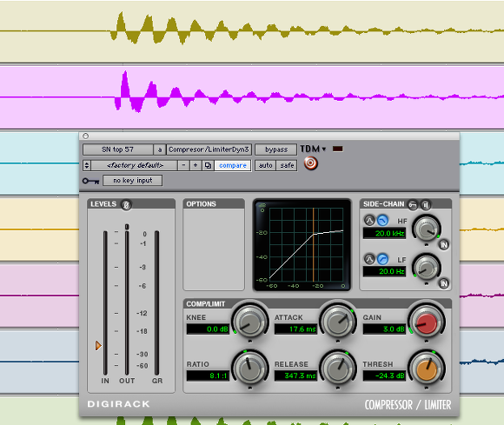Edit the Ratio 8.1:1 value field
This screenshot has width=504, height=425.
click(x=208, y=375)
